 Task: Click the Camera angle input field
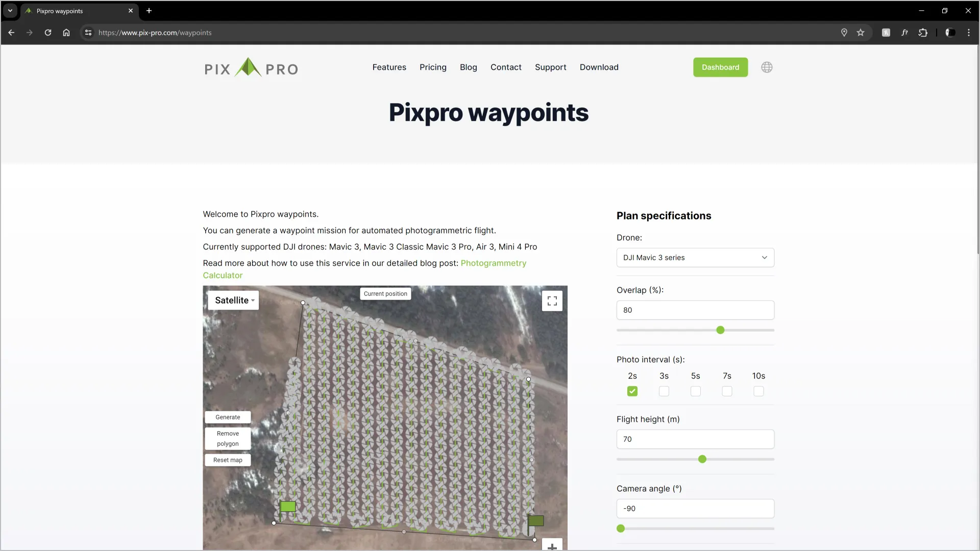(695, 509)
